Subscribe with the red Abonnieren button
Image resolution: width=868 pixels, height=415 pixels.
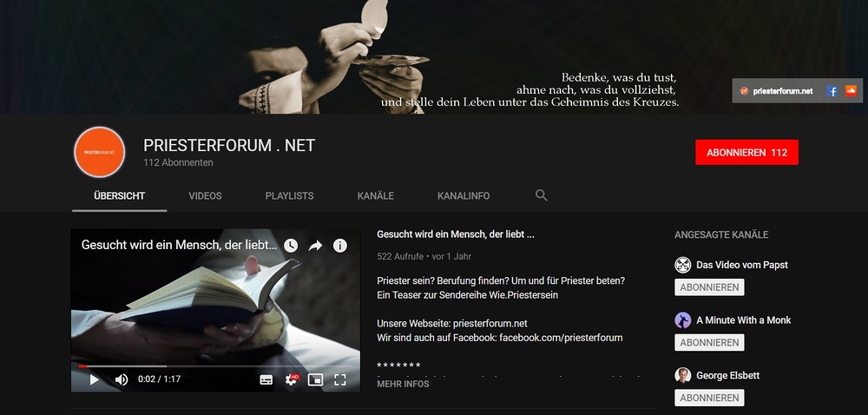746,152
